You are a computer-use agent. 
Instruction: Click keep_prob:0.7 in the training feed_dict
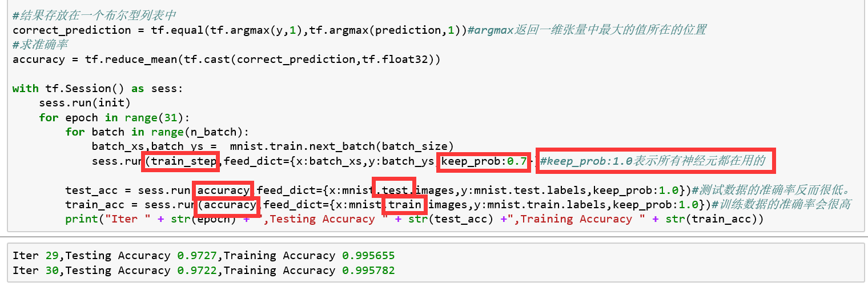click(x=484, y=161)
